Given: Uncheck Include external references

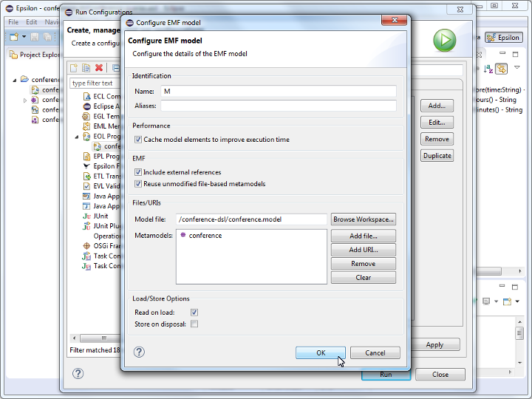Looking at the screenshot, I should coord(138,172).
